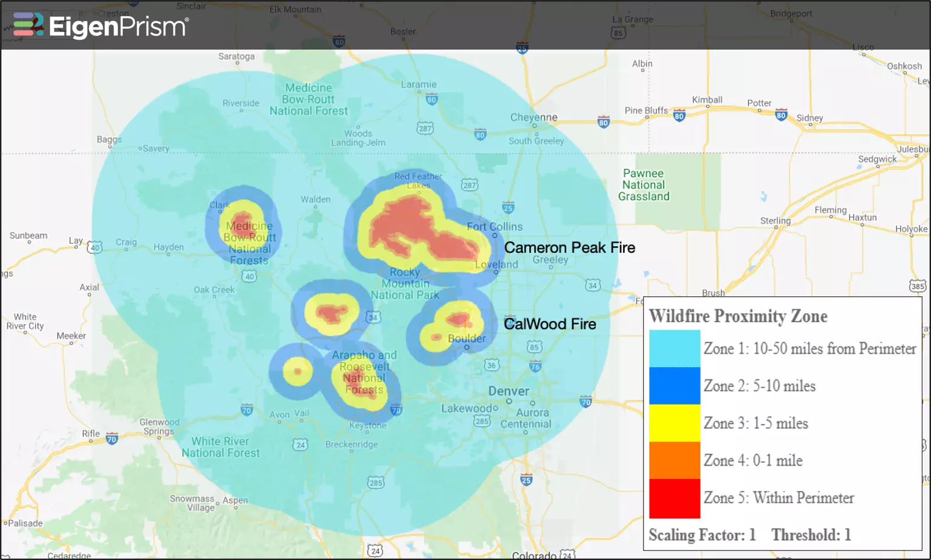
Task: Click the Wildfire Proximity Zone legend title
Action: 738,316
